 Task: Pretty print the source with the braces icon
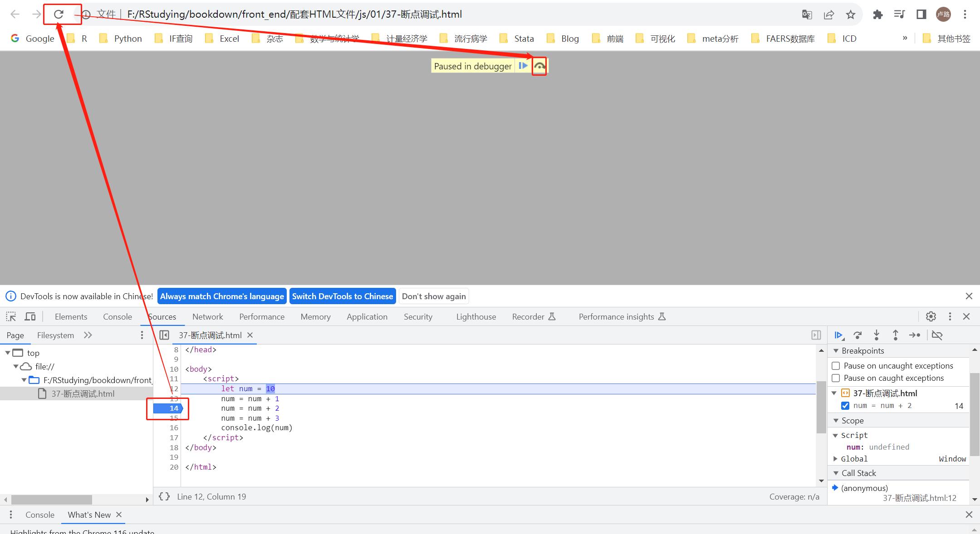point(164,496)
